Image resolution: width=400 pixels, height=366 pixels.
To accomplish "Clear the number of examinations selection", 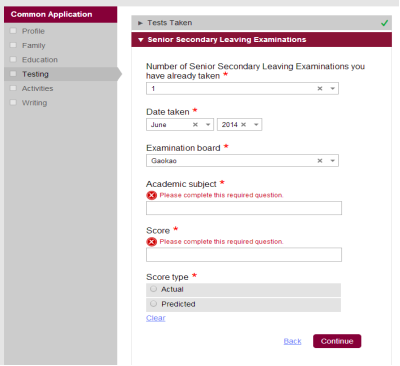I will tap(320, 89).
